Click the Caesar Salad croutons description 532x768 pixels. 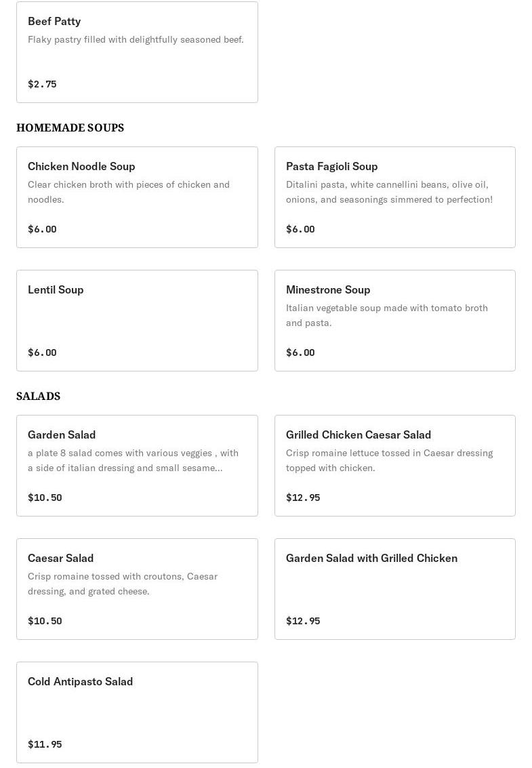pos(123,584)
